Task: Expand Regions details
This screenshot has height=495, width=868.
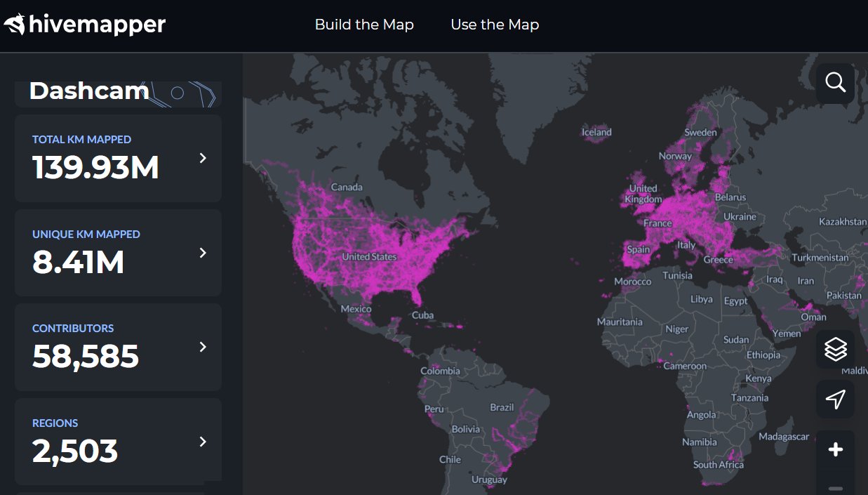Action: point(203,442)
